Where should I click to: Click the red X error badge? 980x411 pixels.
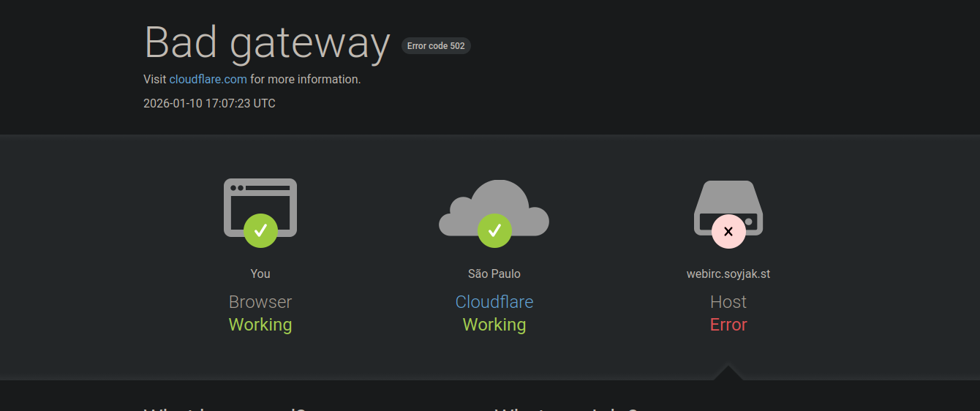(728, 232)
